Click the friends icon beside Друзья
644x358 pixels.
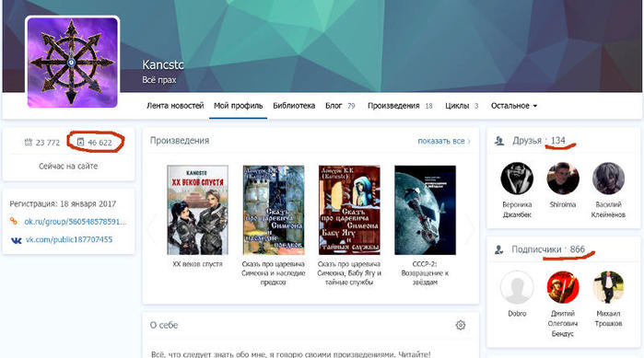pos(499,141)
